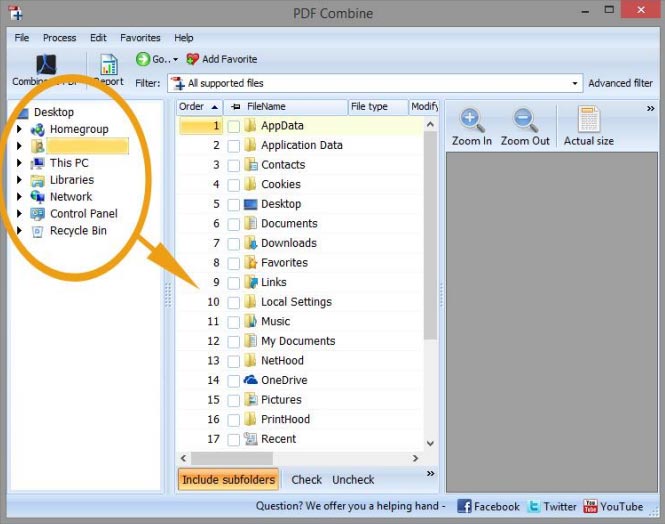
Task: Check the My Documents checkbox
Action: click(x=234, y=342)
